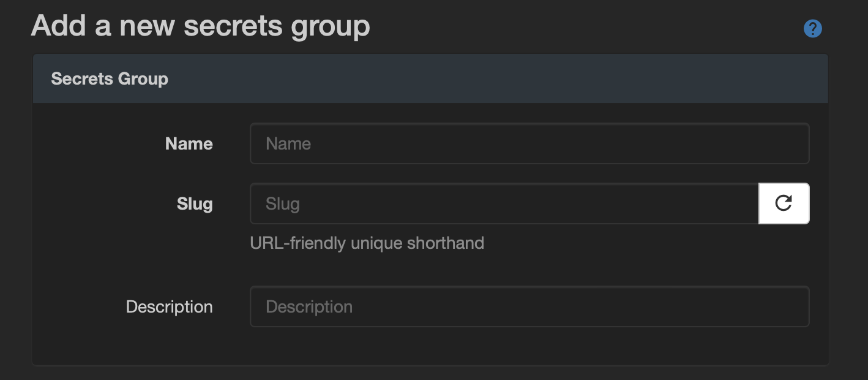Screen dimensions: 868x380
Task: Focus the Name text field
Action: (x=529, y=143)
